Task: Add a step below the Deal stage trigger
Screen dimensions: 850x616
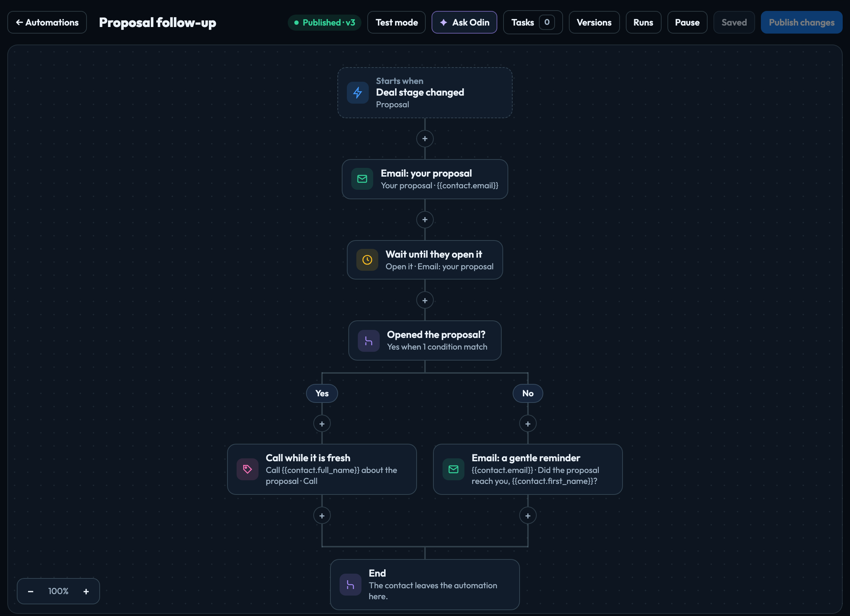Action: click(425, 139)
